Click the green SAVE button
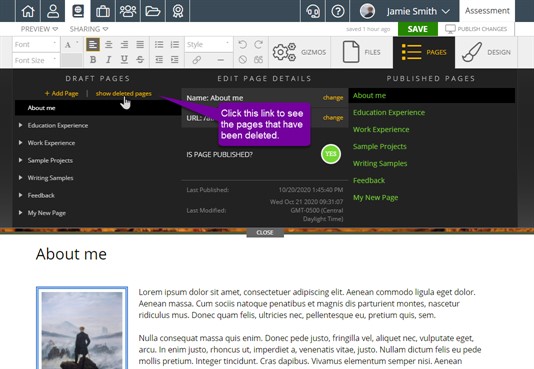Viewport: 534px width, 369px height. coord(418,29)
